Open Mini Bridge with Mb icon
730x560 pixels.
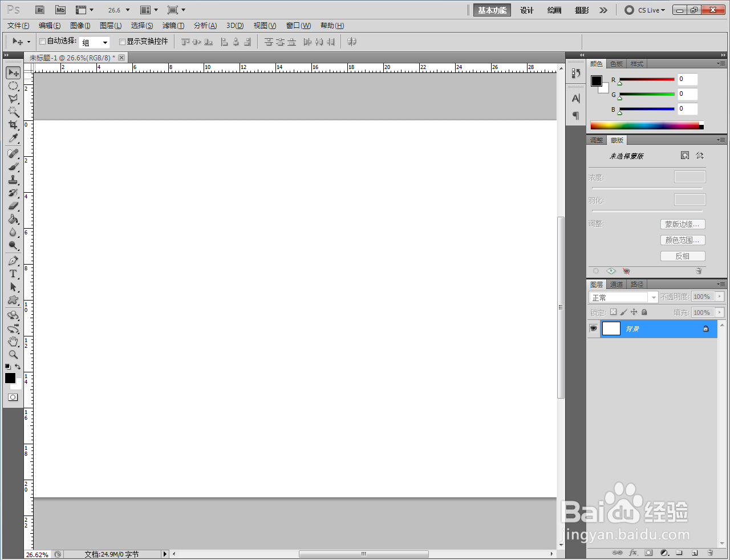60,10
